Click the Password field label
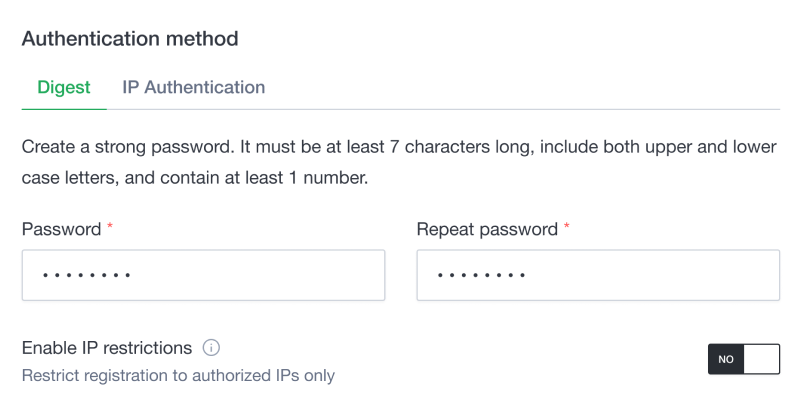The image size is (801, 406). 61,229
